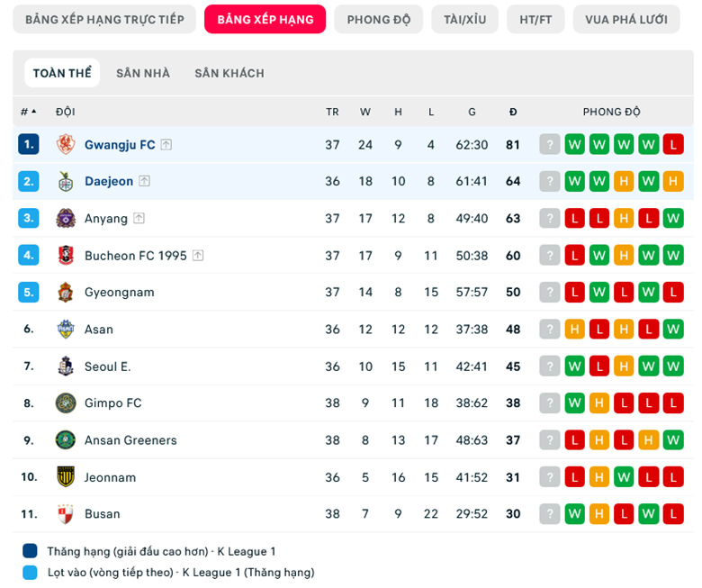702x588 pixels.
Task: Open the VUA PHÁ LƯỚI tab
Action: 626,19
